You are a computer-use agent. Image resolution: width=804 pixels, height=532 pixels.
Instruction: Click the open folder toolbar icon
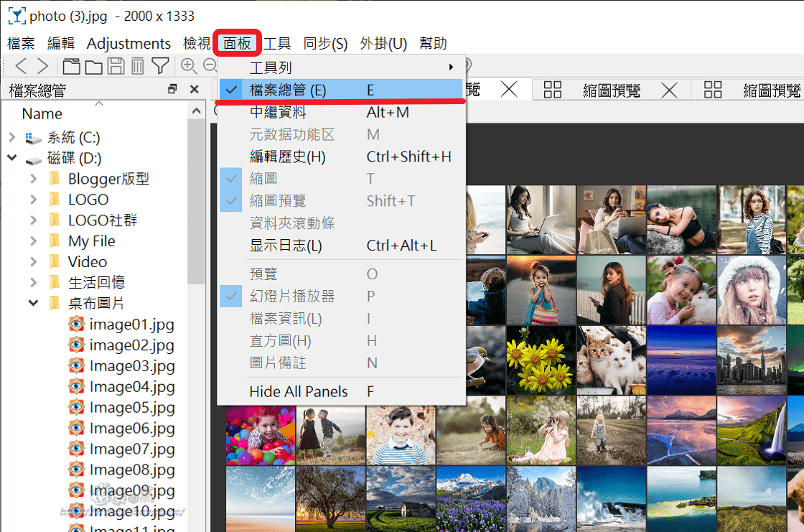point(94,66)
